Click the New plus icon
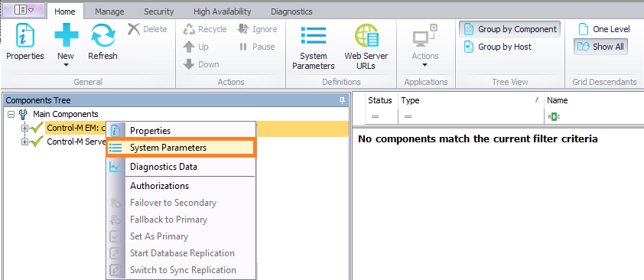Image resolution: width=644 pixels, height=280 pixels. pyautogui.click(x=66, y=35)
